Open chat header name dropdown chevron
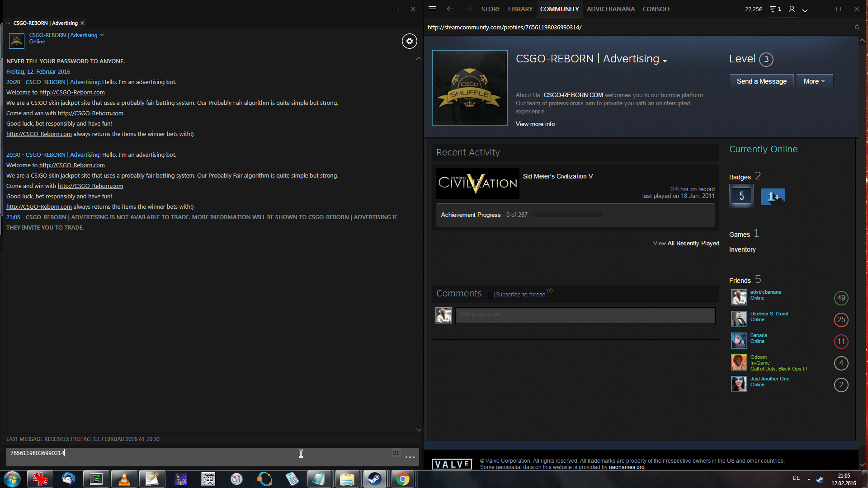 102,35
